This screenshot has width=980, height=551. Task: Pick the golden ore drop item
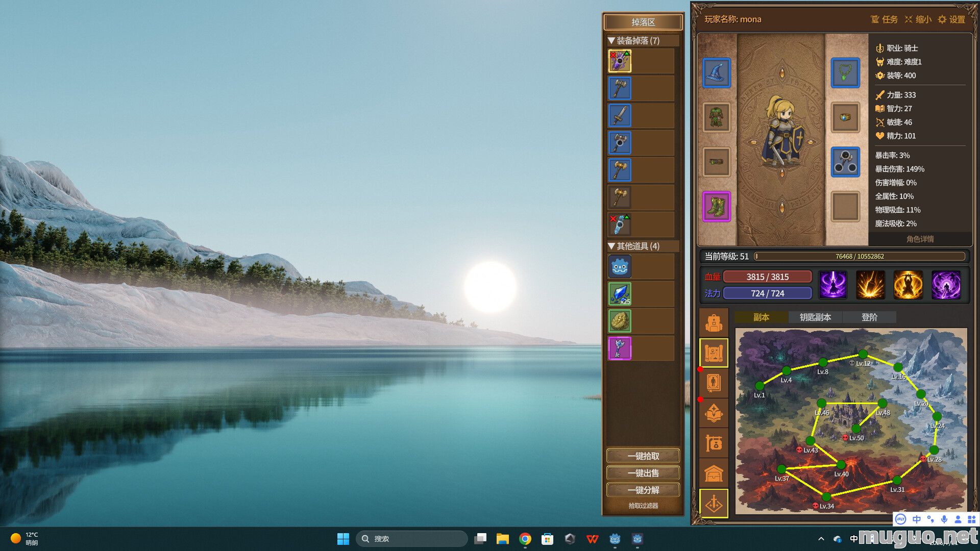coord(620,321)
